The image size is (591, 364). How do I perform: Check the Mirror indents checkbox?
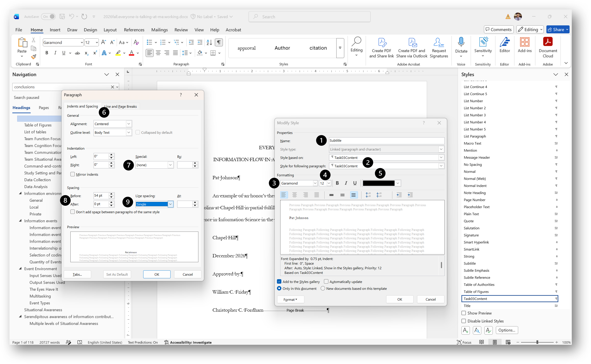click(x=72, y=174)
